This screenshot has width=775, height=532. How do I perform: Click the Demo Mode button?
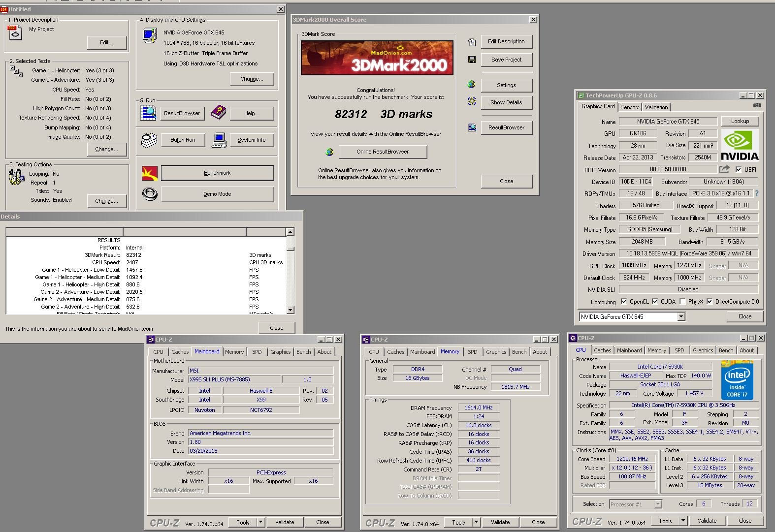pos(217,194)
